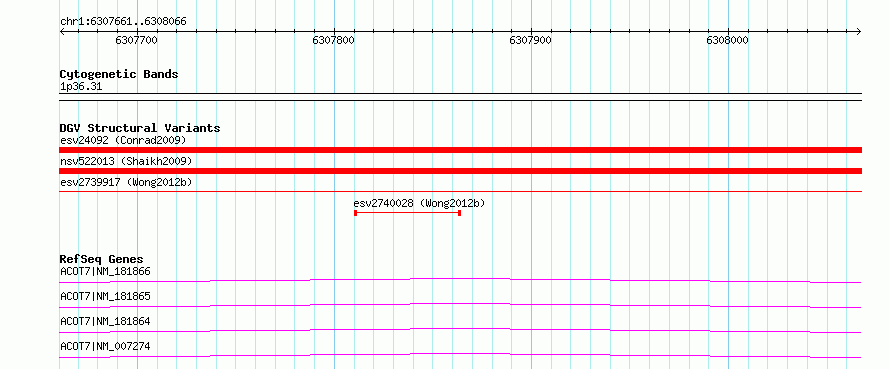Open variant esv24092 (Conrad2009) label

point(123,140)
